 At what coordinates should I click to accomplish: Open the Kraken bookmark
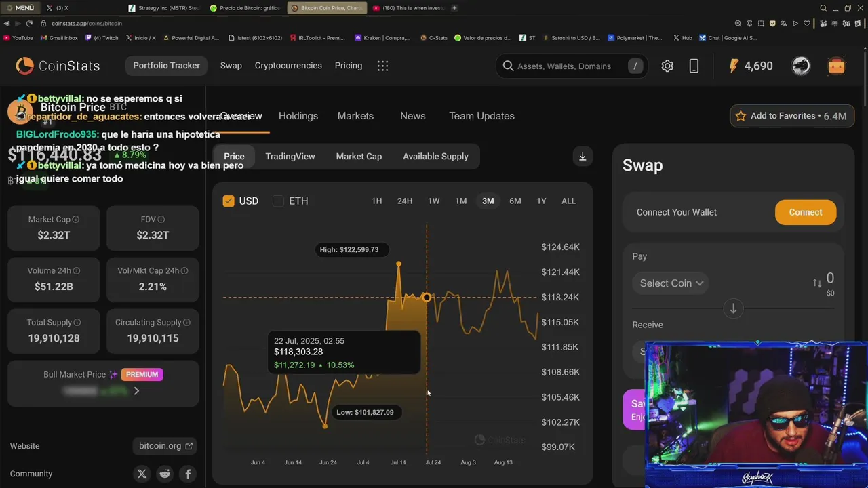(382, 38)
